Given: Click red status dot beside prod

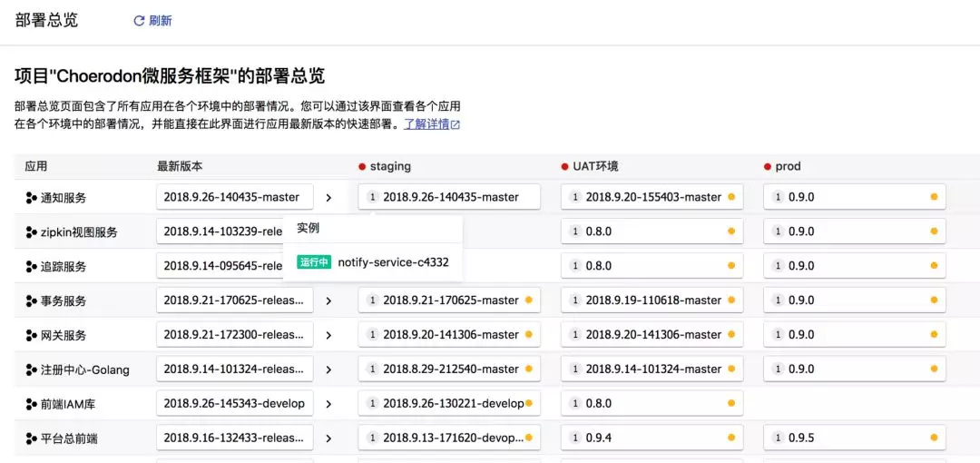Looking at the screenshot, I should (x=767, y=166).
